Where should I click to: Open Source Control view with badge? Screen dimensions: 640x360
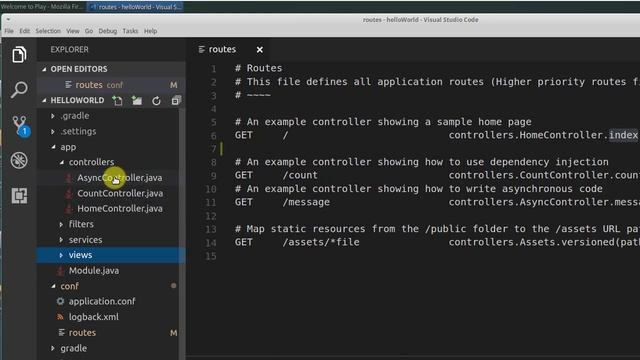pyautogui.click(x=20, y=125)
